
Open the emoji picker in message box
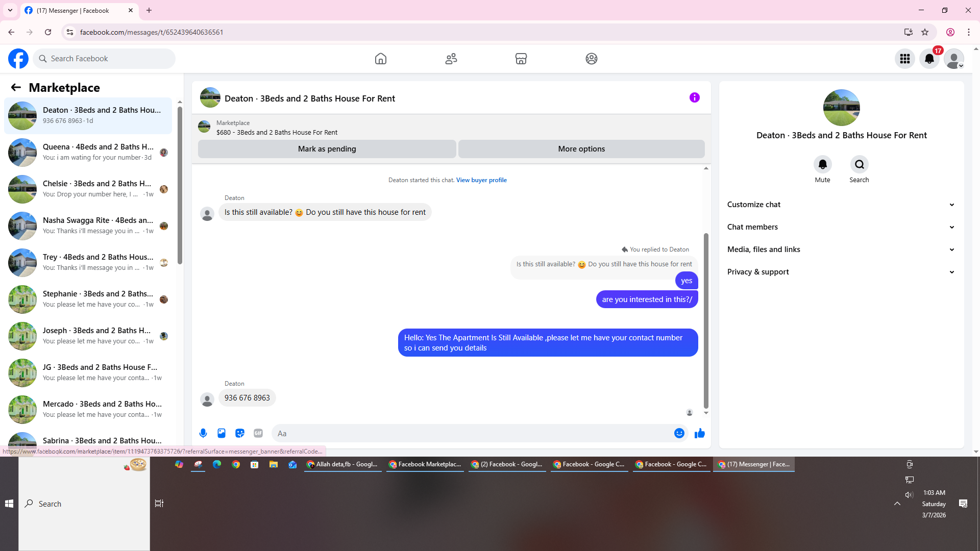pos(679,433)
